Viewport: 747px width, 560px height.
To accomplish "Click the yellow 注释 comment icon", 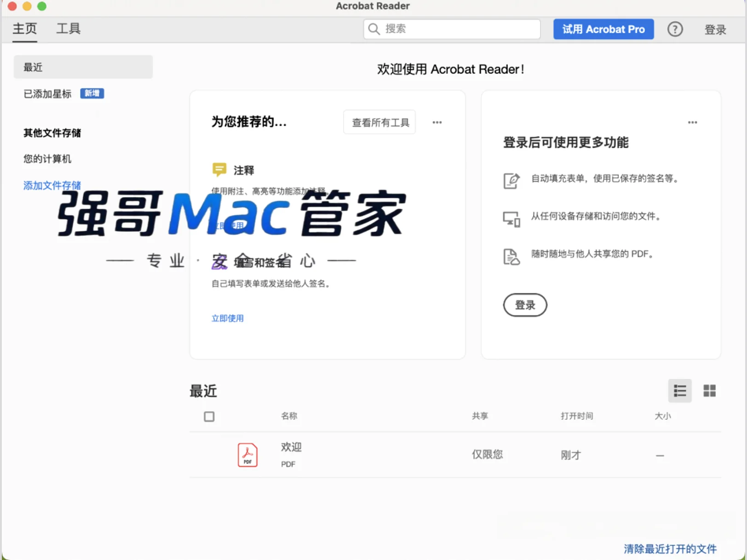I will click(219, 170).
